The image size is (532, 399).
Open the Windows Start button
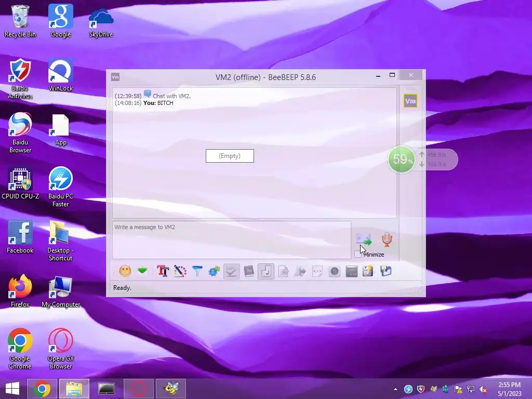[x=12, y=389]
